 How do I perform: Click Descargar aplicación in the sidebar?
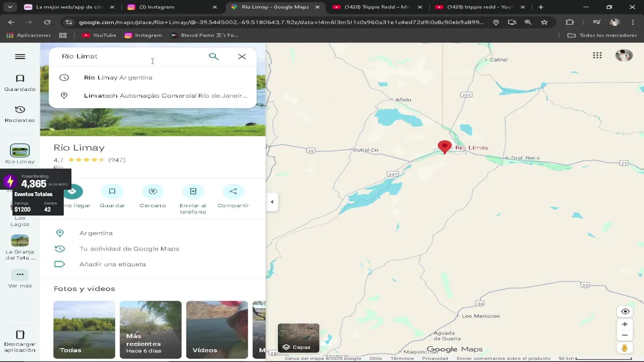tap(20, 341)
